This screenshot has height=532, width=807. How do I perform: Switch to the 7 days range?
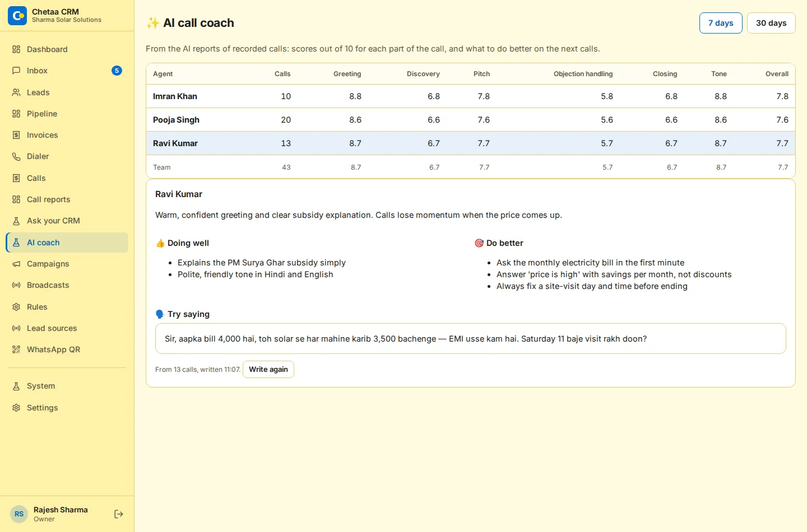(721, 23)
